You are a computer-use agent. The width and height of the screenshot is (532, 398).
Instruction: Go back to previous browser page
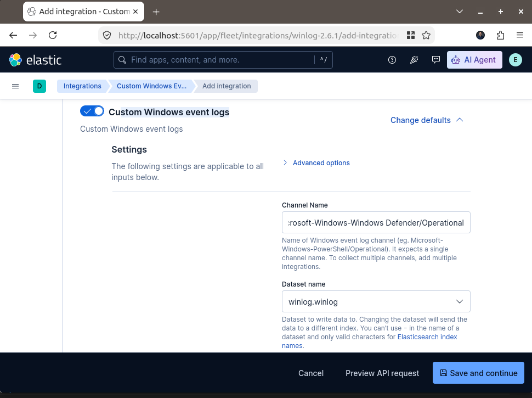point(13,35)
